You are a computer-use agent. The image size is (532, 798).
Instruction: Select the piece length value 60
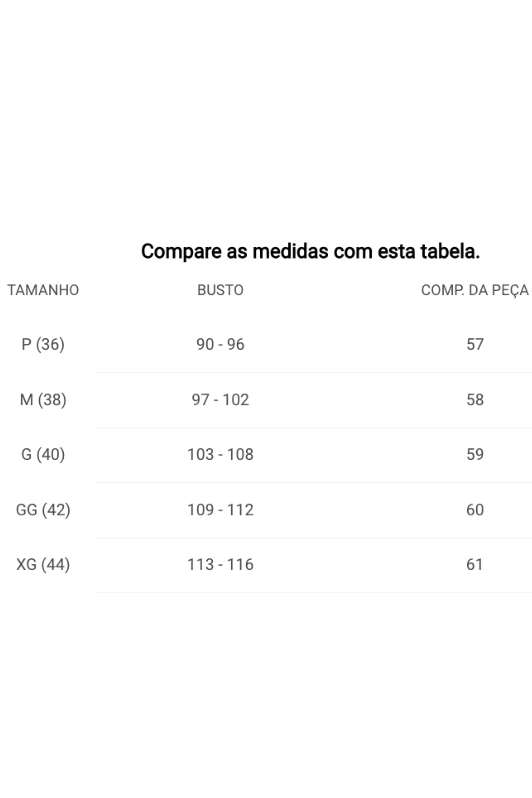[x=475, y=510]
